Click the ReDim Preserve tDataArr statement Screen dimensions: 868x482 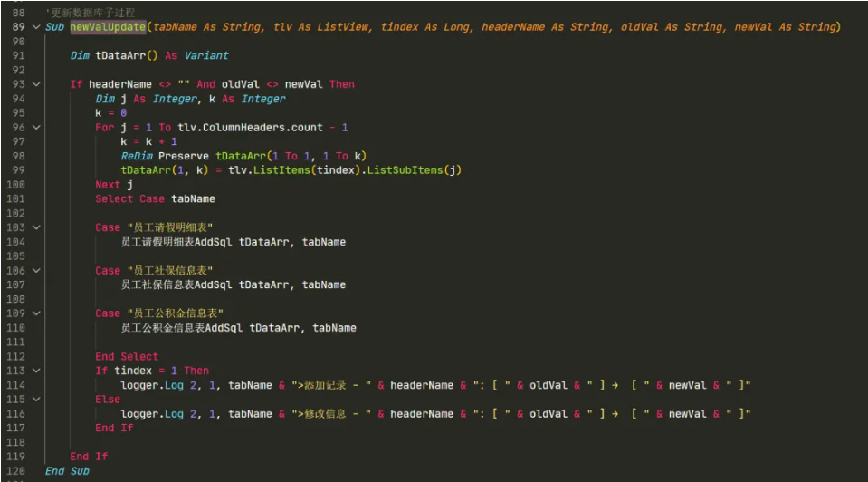(x=243, y=156)
